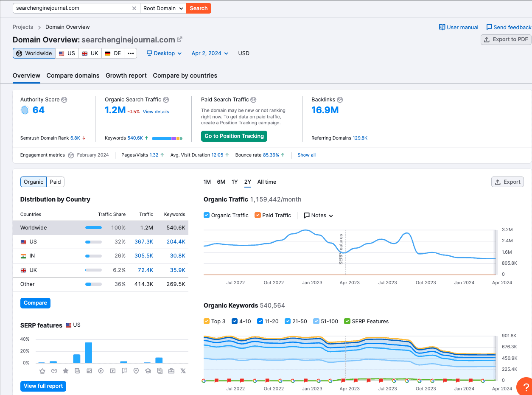Click the crown featured snippet SERP icon
532x395 pixels.
click(42, 371)
